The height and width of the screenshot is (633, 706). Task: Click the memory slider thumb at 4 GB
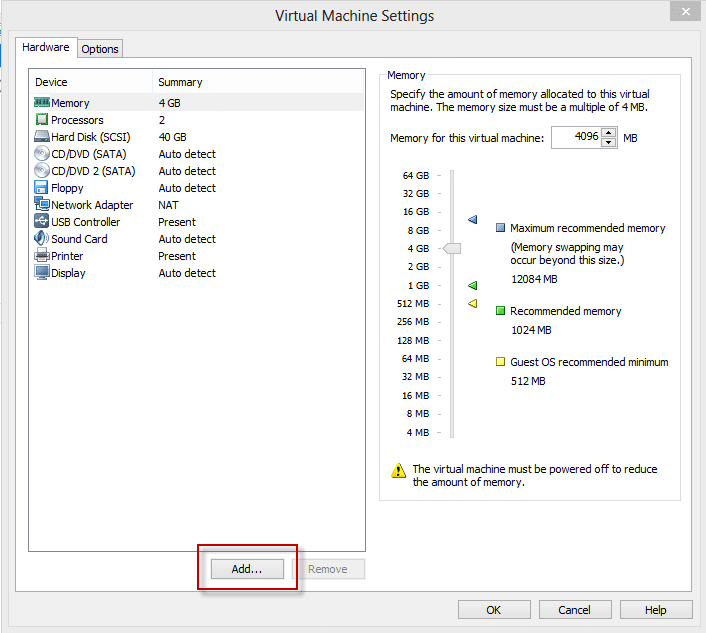coord(452,248)
